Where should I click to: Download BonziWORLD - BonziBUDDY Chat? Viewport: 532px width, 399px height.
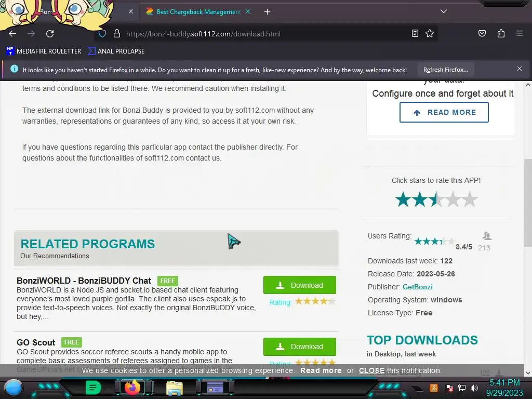coord(300,285)
